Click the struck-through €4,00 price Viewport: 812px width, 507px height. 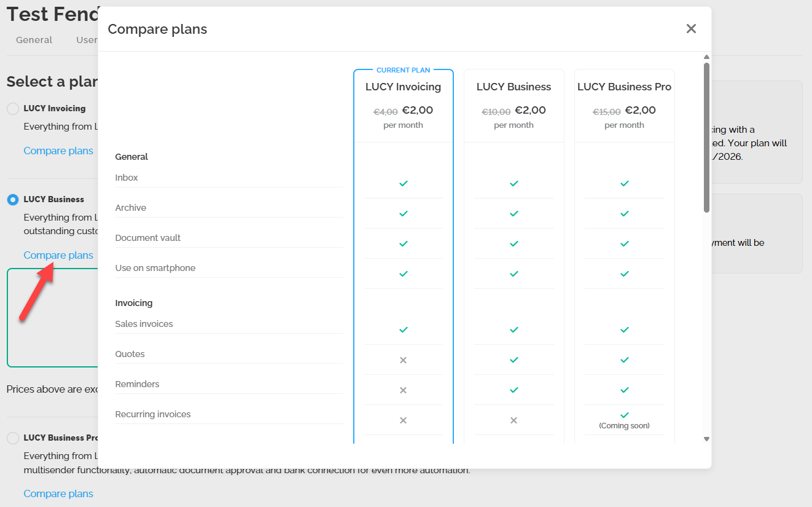386,112
